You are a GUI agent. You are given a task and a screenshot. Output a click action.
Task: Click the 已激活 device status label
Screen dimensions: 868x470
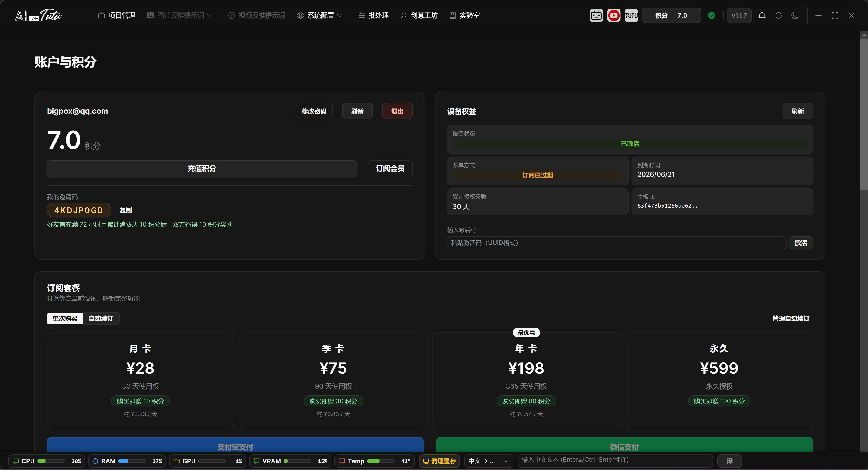pos(630,144)
